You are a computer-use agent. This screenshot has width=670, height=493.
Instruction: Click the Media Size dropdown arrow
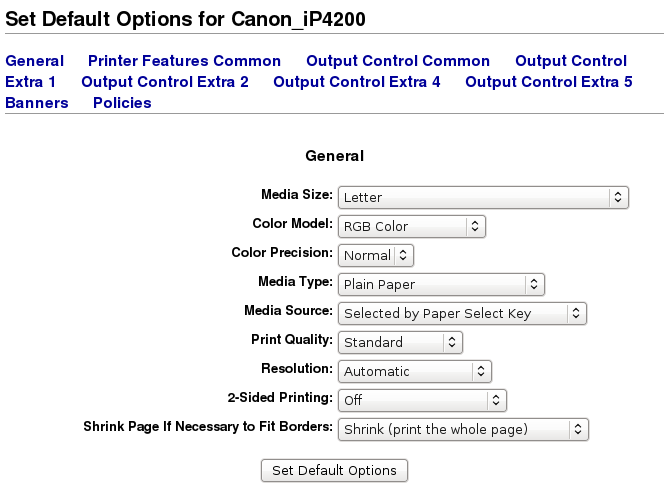coord(618,197)
